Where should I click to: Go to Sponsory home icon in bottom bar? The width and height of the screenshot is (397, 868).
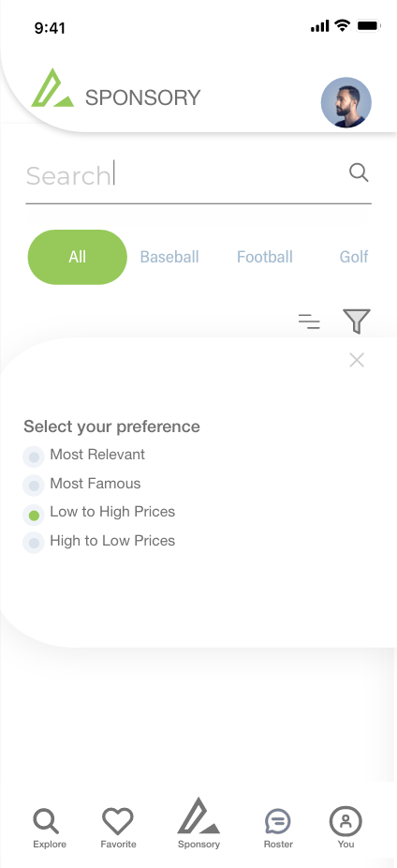(198, 816)
